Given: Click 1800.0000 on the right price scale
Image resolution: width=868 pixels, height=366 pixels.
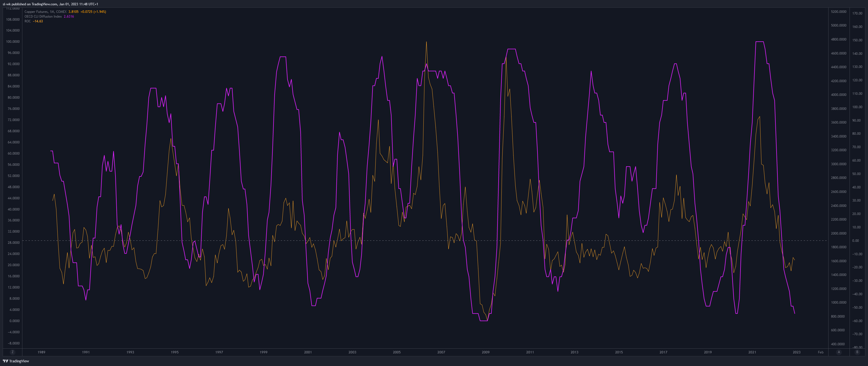Looking at the screenshot, I should click(x=838, y=247).
